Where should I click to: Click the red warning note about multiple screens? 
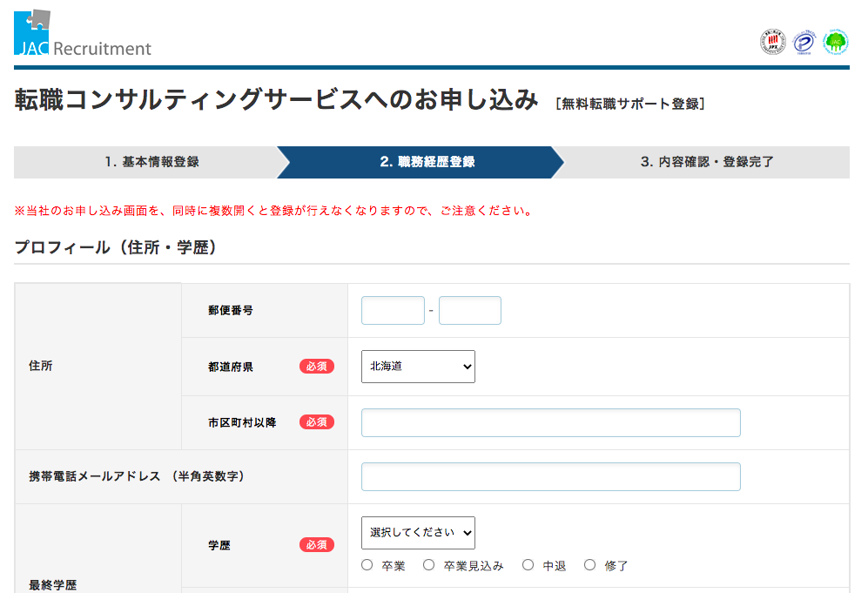274,211
